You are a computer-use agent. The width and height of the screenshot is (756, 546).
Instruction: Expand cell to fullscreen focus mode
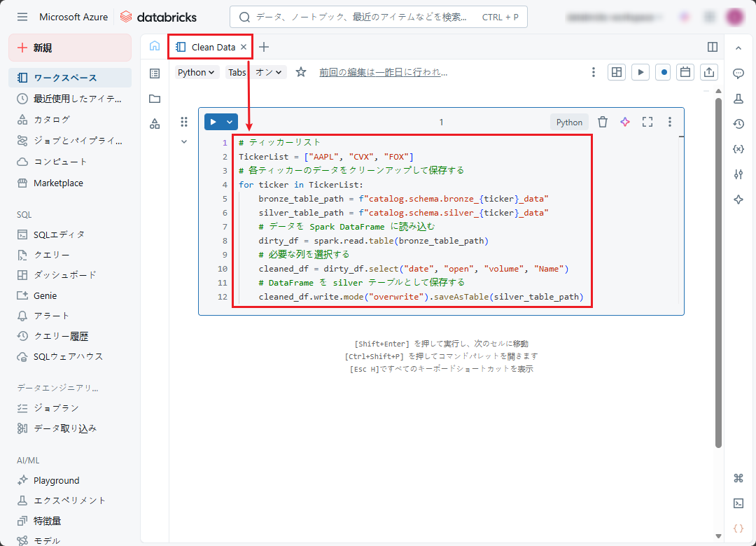tap(647, 122)
